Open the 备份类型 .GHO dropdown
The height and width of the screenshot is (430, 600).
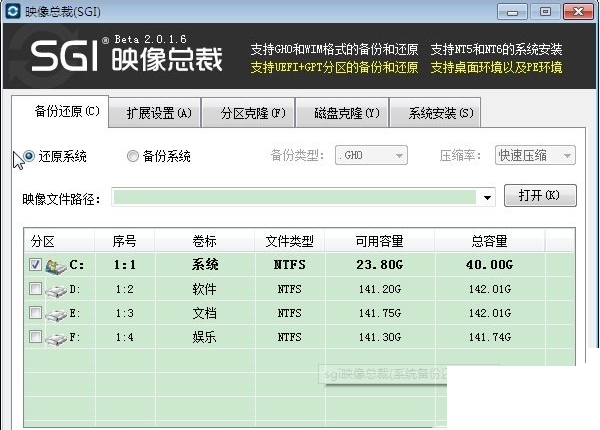coord(371,155)
